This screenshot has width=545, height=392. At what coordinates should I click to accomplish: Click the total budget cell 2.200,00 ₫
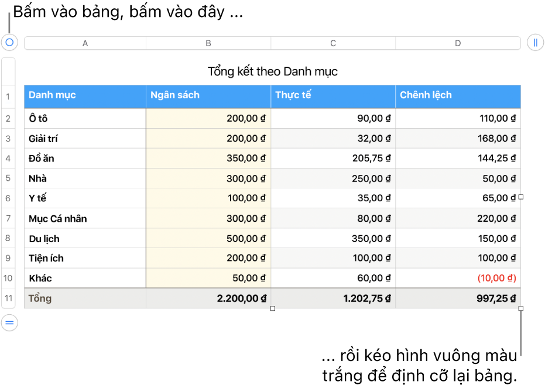point(208,298)
